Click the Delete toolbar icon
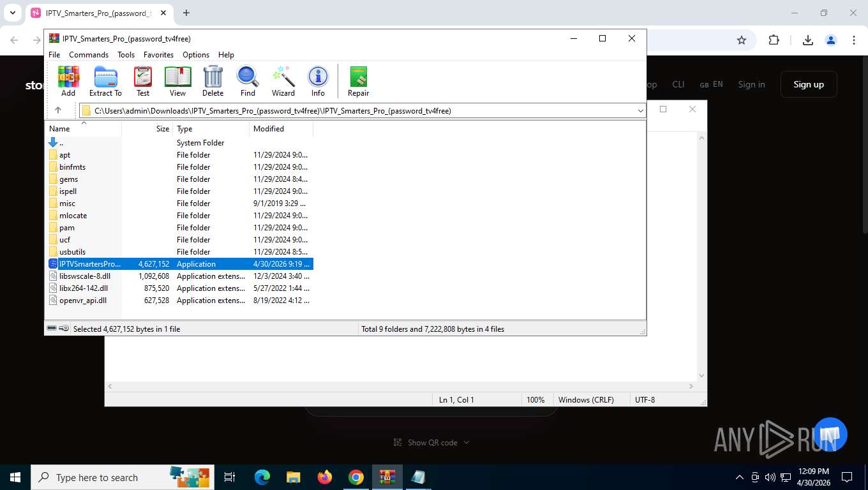The image size is (868, 490). coord(213,81)
